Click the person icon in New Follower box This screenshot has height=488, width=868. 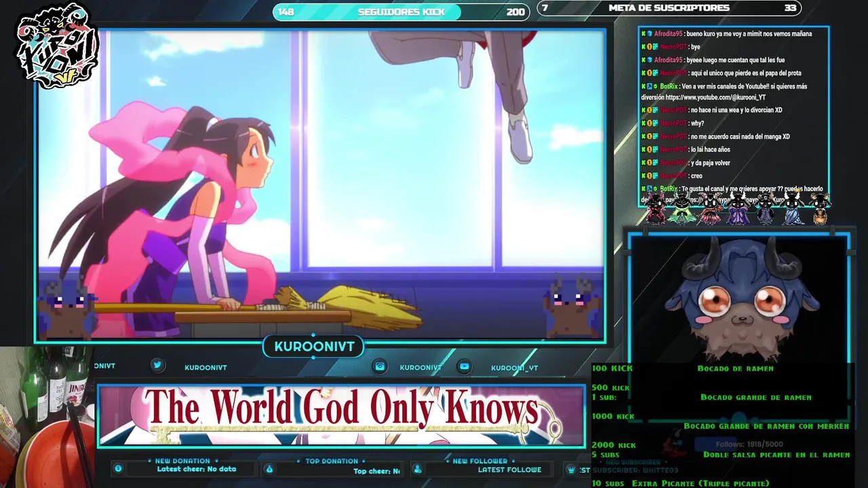point(418,469)
